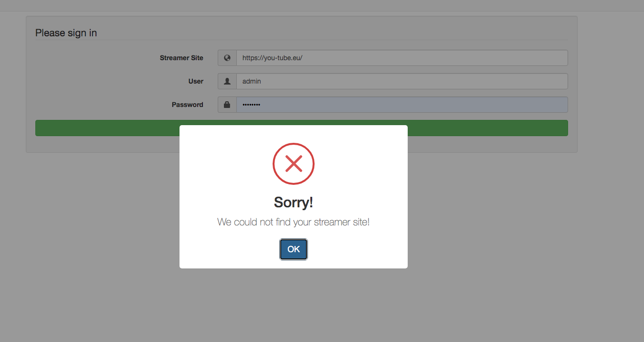This screenshot has height=342, width=644.
Task: Click the lock icon beside Password field
Action: point(227,105)
